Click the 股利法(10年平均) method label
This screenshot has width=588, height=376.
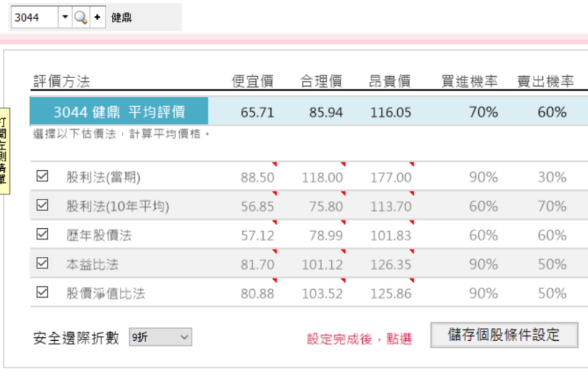[x=118, y=206]
